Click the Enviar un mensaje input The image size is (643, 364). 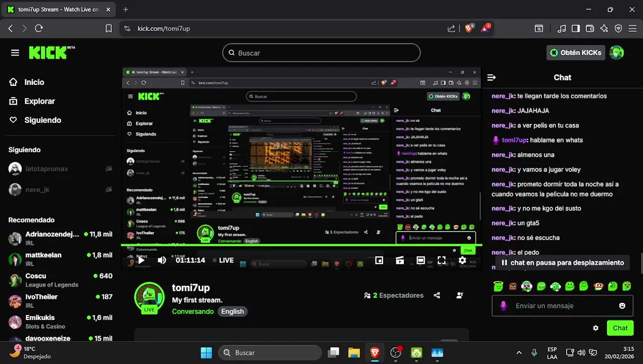(562, 306)
